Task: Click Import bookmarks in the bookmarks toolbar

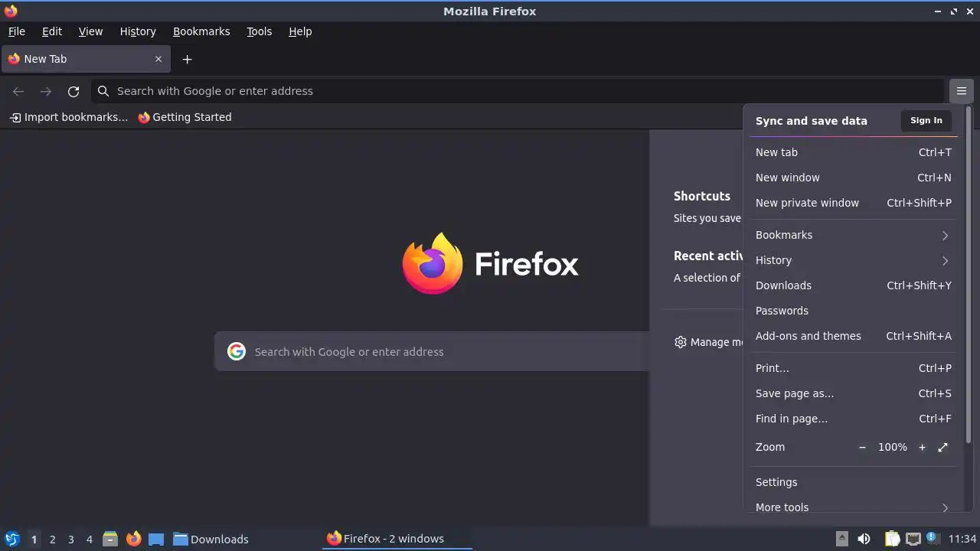Action: coord(69,117)
